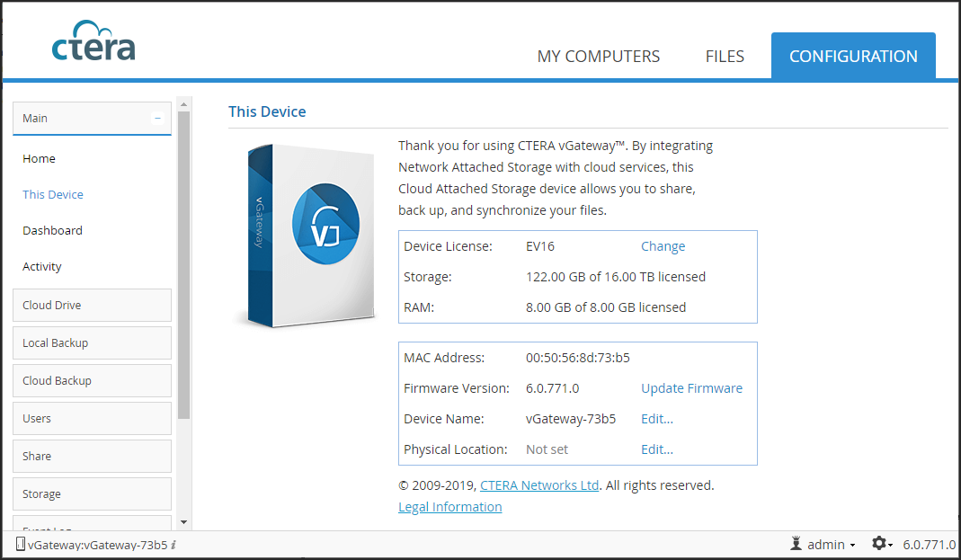This screenshot has height=560, width=961.
Task: Click the firmware version value 6.0.771.0
Action: 552,388
